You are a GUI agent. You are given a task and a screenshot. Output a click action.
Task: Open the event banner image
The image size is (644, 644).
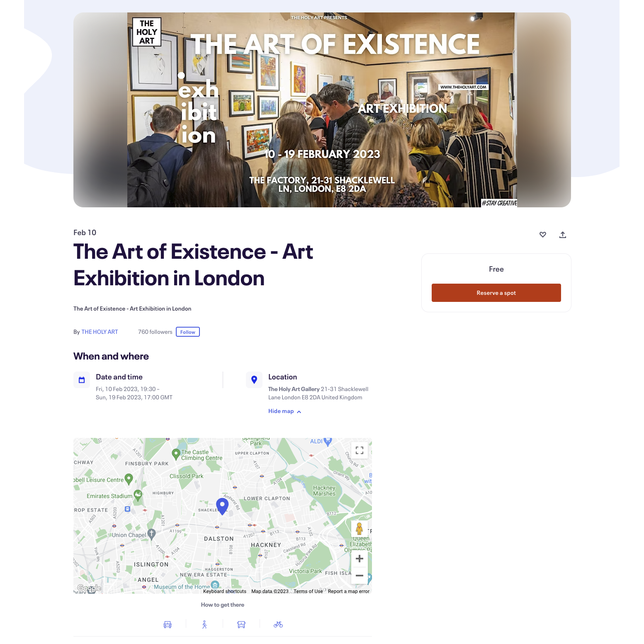coord(322,110)
